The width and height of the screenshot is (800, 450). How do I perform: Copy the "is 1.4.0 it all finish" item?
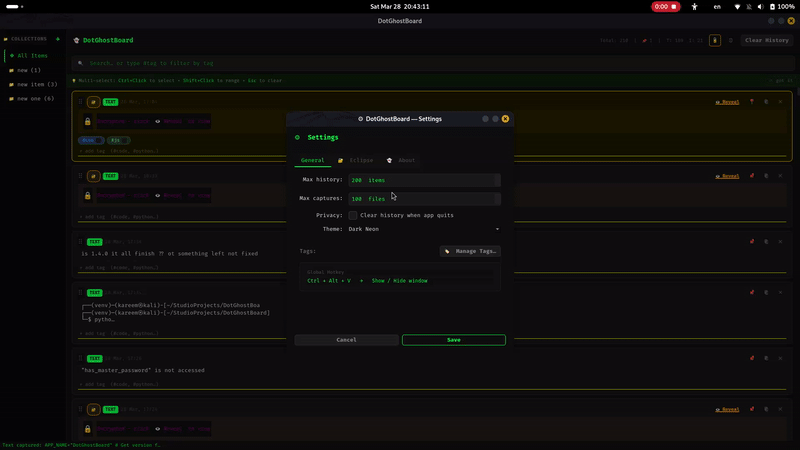766,242
